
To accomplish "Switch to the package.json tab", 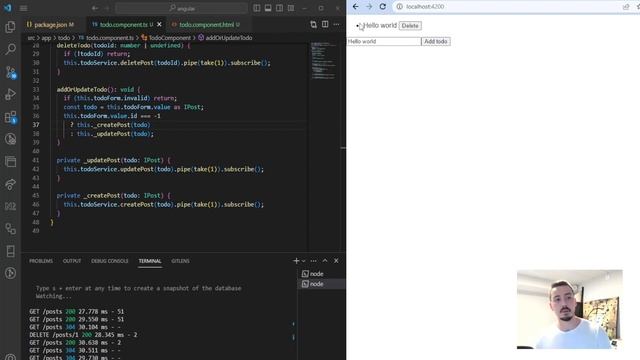I will click(51, 24).
